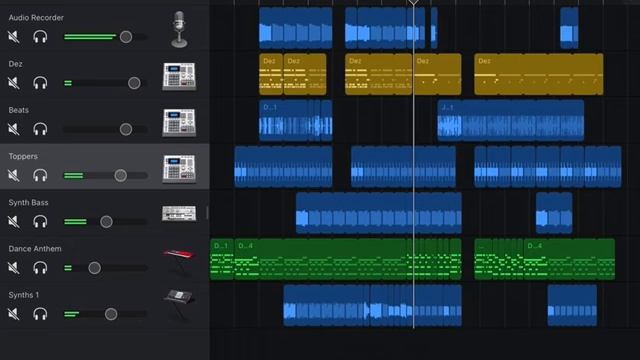Image resolution: width=640 pixels, height=360 pixels.
Task: Mute the Synths 1 track
Action: (14, 314)
